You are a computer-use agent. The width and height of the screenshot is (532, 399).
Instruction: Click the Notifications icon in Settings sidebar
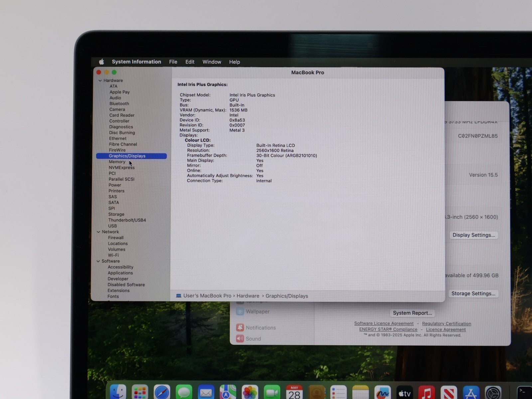click(240, 328)
